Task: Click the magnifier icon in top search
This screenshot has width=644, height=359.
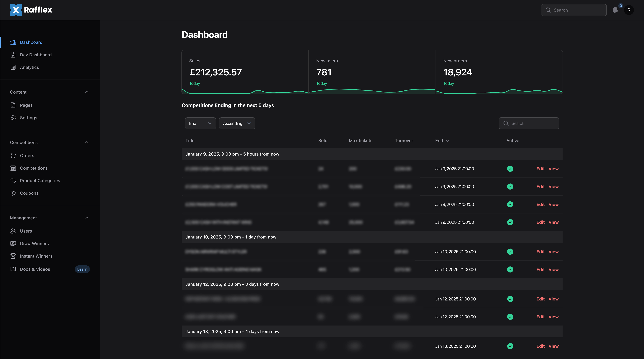Action: [x=548, y=10]
